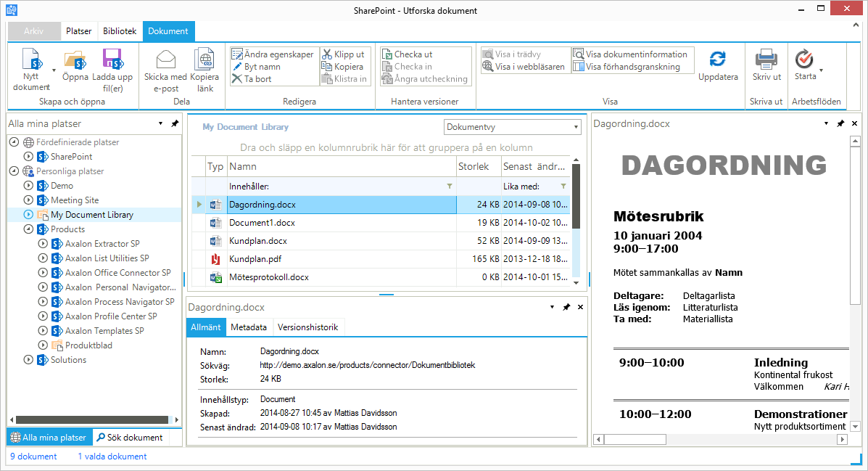Viewport: 868px width, 471px height.
Task: Rename file using Byt namn
Action: tap(256, 67)
